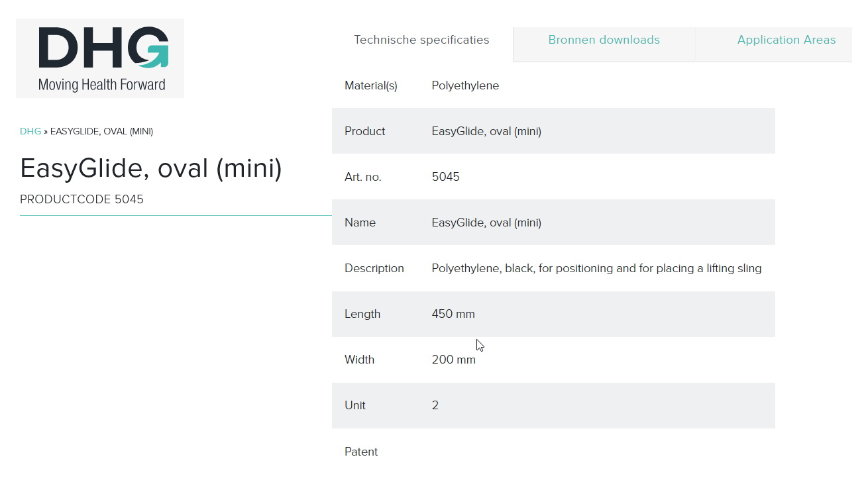Click the large EasyGlide, oval (mini) page heading

(x=151, y=168)
